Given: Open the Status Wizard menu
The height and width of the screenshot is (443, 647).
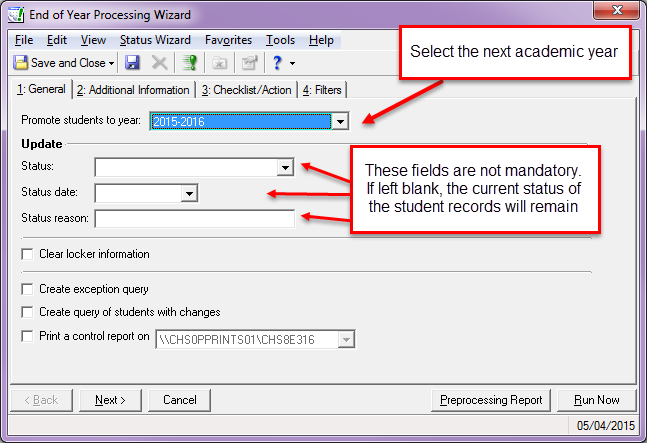Looking at the screenshot, I should pyautogui.click(x=155, y=40).
